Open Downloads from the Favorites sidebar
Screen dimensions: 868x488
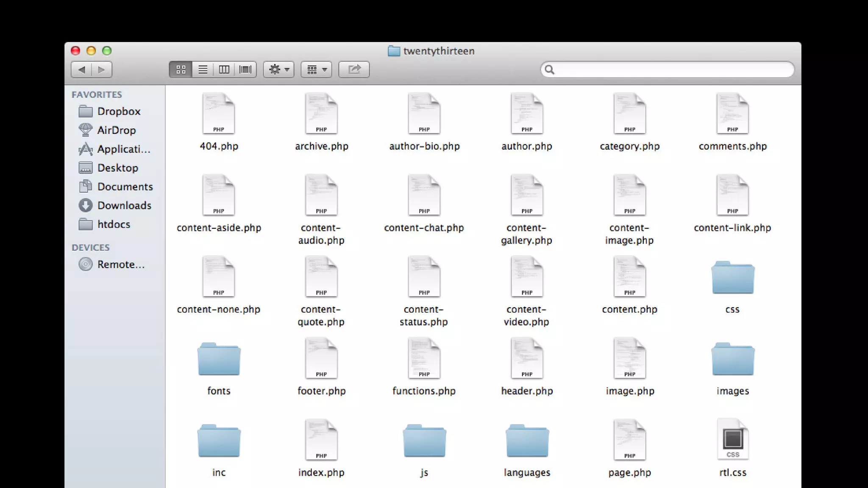pyautogui.click(x=124, y=205)
